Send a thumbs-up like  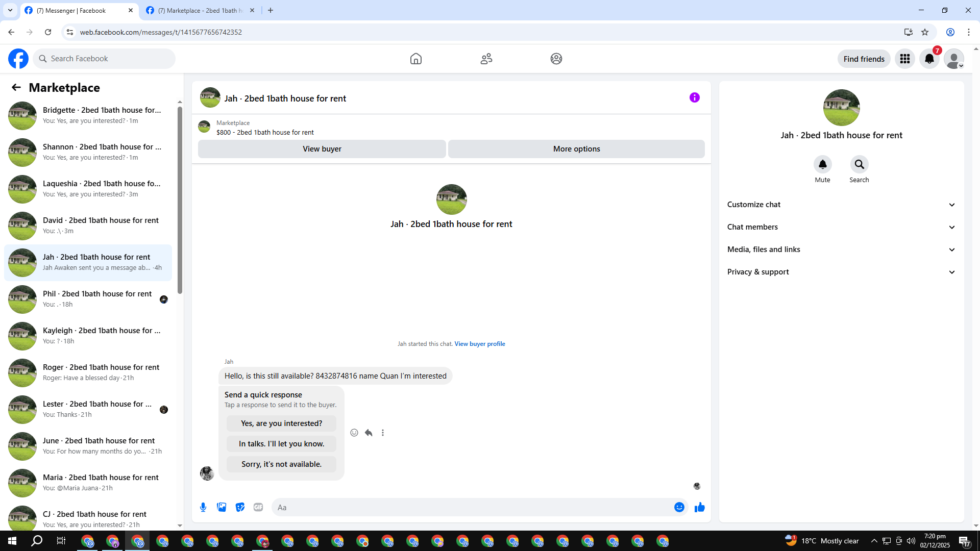tap(699, 507)
